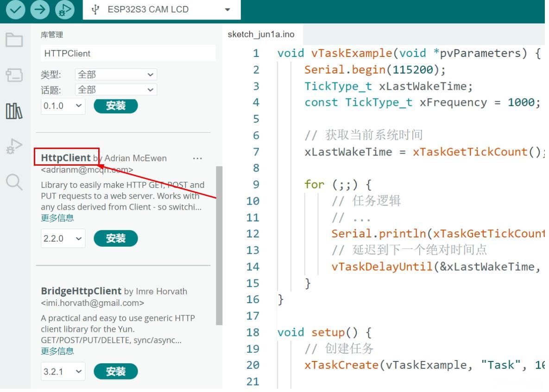
Task: Start debugging with the toolbar debug icon
Action: [65, 9]
